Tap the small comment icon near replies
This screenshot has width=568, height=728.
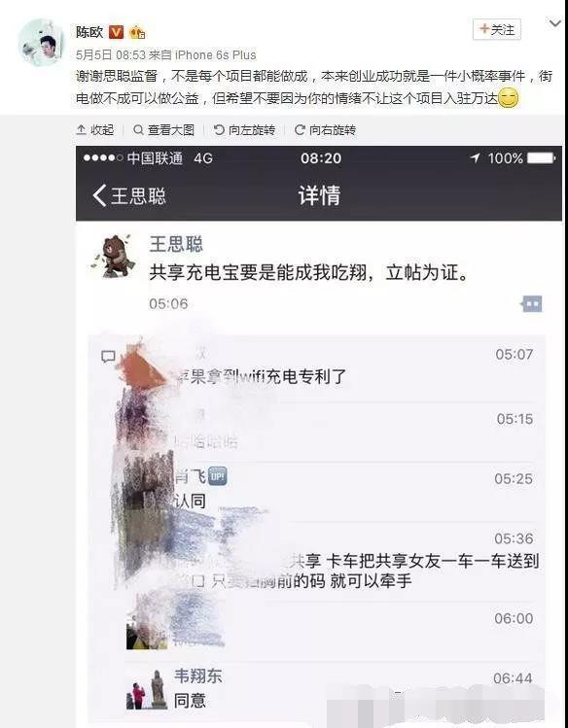click(108, 357)
